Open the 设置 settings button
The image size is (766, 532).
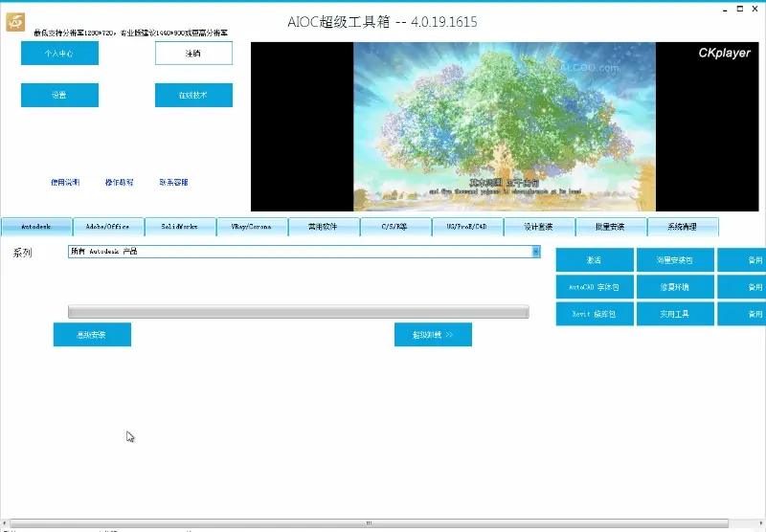pyautogui.click(x=59, y=95)
